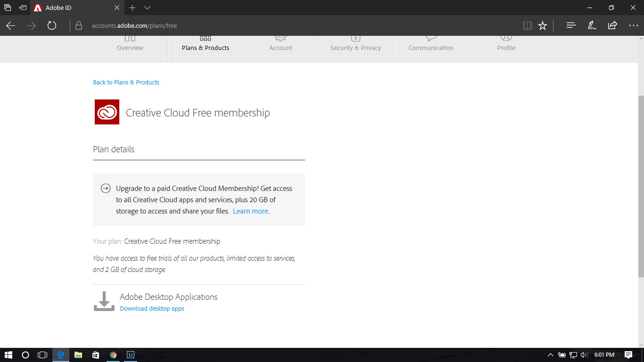Close the Adobe ID tab

click(x=117, y=8)
